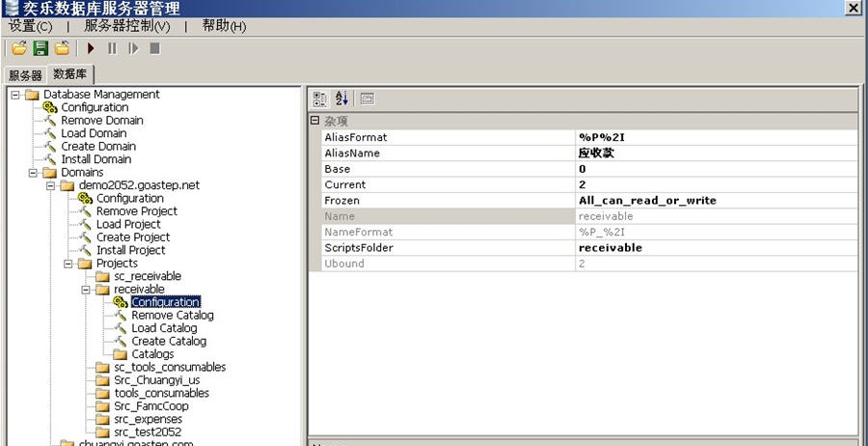868x446 pixels.
Task: Click the green save toolbar icon
Action: point(41,48)
